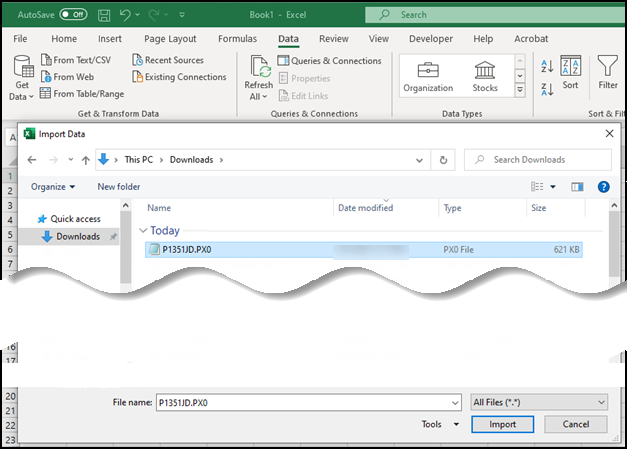
Task: Sort files by Date modified column
Action: (365, 208)
